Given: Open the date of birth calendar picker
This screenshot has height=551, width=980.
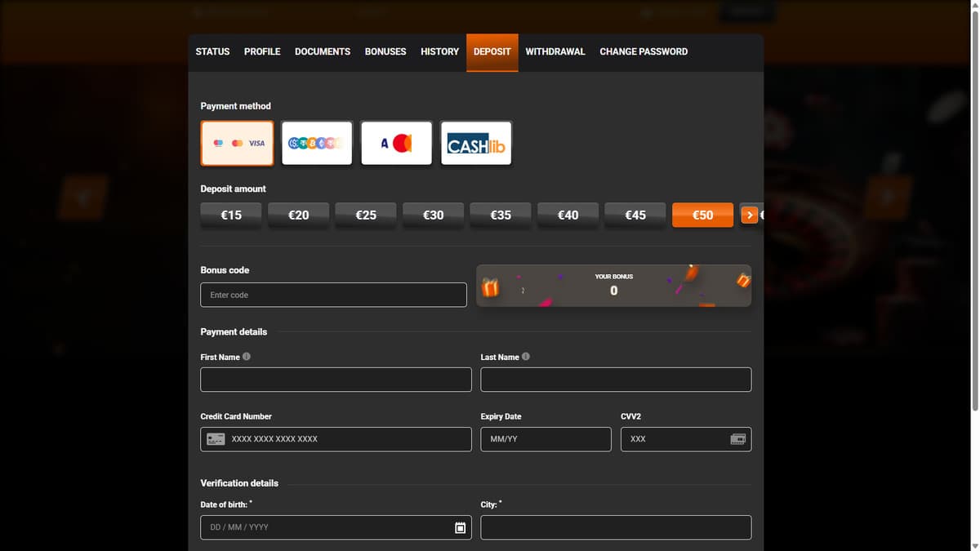Looking at the screenshot, I should point(460,527).
